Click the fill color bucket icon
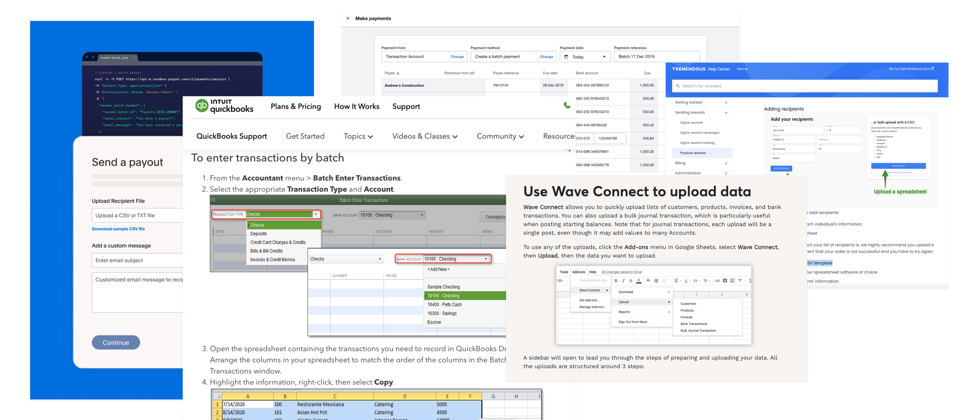980x420 pixels. (x=648, y=280)
